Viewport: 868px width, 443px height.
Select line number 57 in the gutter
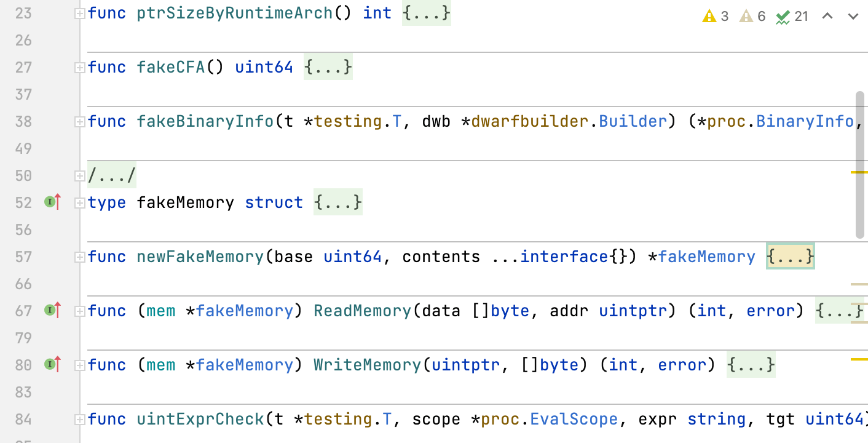[x=23, y=256]
